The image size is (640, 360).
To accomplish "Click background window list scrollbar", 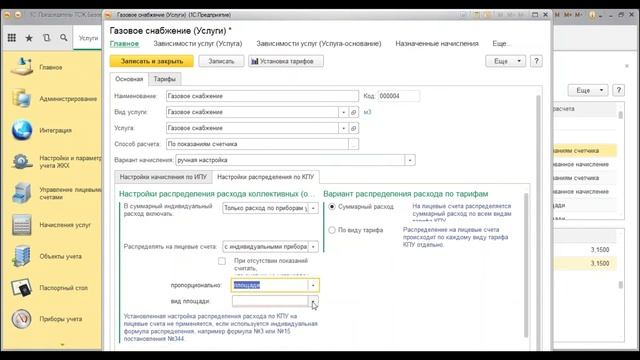I will tap(620, 116).
